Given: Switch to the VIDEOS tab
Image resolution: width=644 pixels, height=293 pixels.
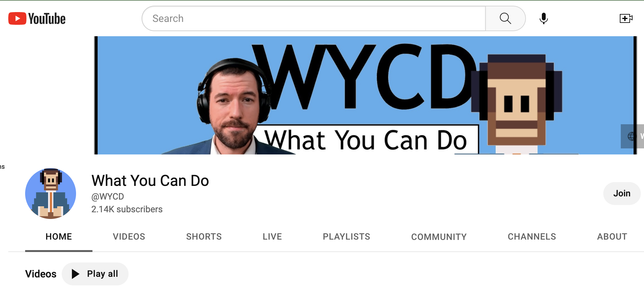Looking at the screenshot, I should pyautogui.click(x=129, y=236).
